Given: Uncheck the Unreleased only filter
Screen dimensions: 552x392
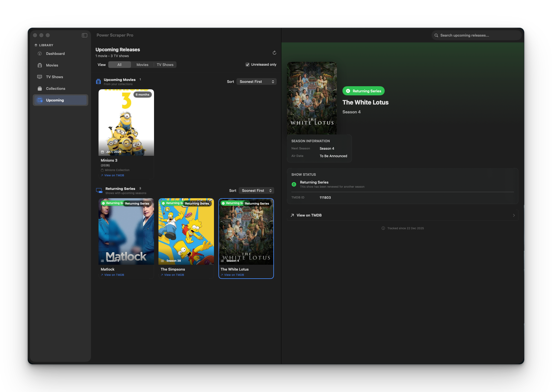Looking at the screenshot, I should pos(247,64).
